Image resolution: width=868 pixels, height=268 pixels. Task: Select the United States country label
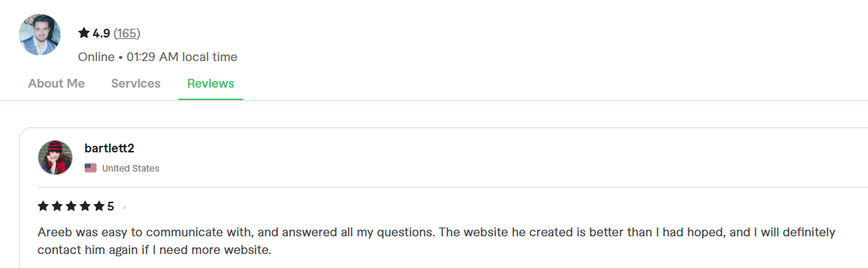(130, 168)
